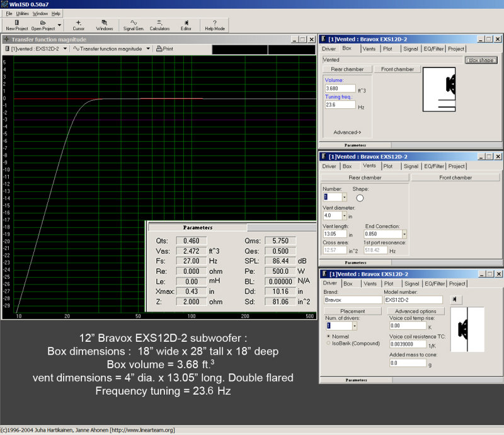Open the Window menu

40,13
